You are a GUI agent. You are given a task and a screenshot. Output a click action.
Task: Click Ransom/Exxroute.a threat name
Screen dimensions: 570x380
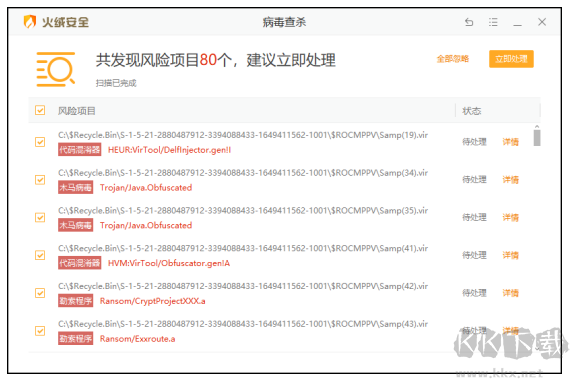pos(137,339)
